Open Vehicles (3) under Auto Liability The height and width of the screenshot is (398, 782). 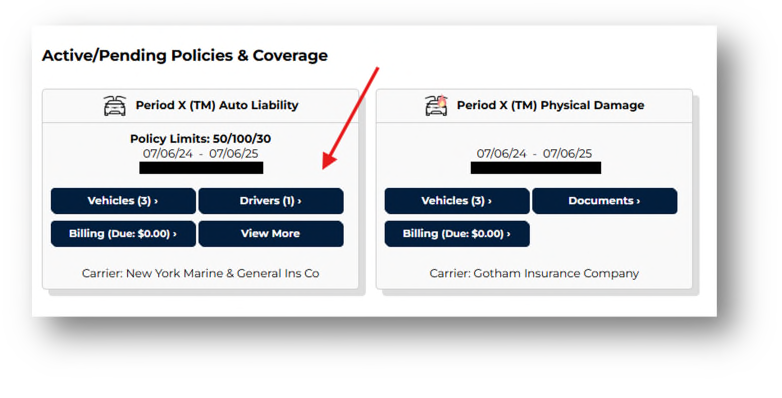(123, 201)
